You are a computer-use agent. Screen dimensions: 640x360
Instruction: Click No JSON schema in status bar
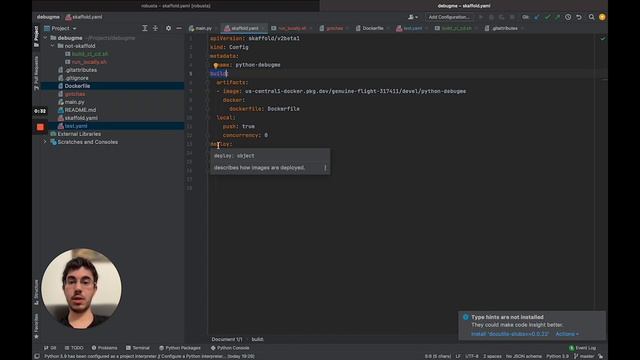click(x=523, y=356)
